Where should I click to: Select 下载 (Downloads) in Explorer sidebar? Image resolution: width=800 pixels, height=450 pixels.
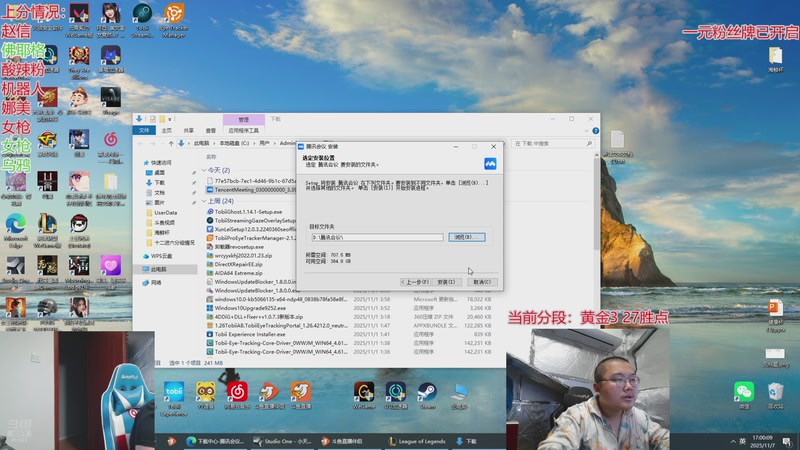[160, 183]
